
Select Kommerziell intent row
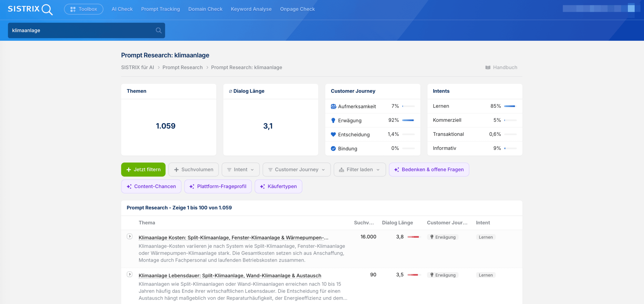(475, 120)
